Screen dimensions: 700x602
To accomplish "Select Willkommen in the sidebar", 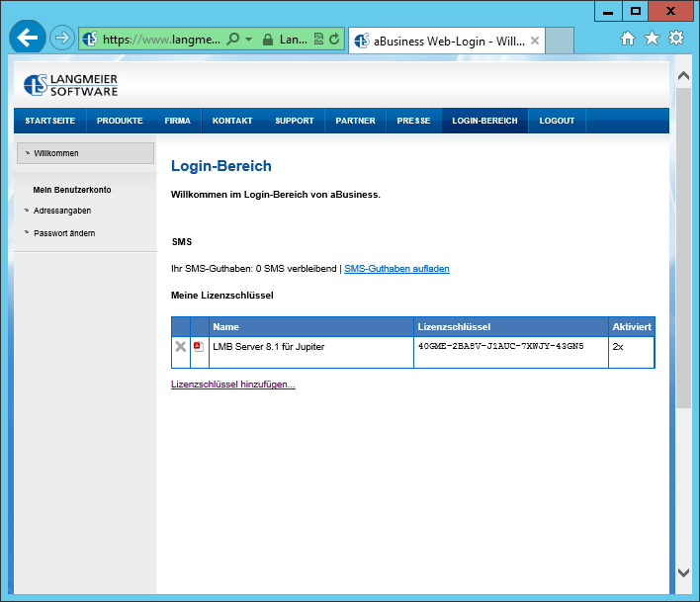I will [85, 153].
